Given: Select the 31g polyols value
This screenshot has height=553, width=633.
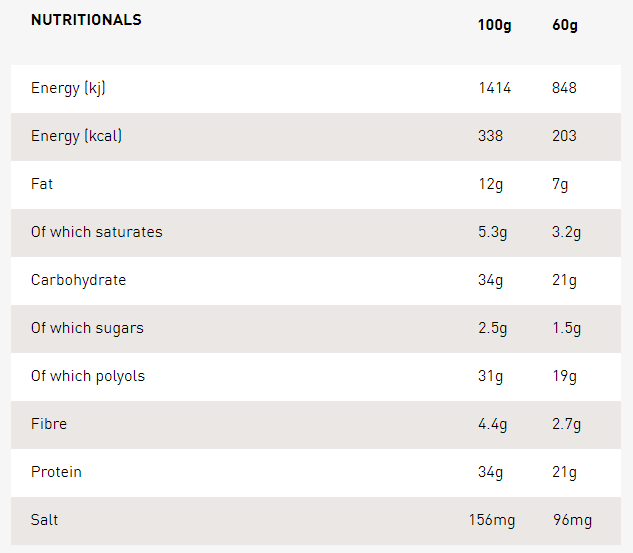Looking at the screenshot, I should (x=490, y=376).
